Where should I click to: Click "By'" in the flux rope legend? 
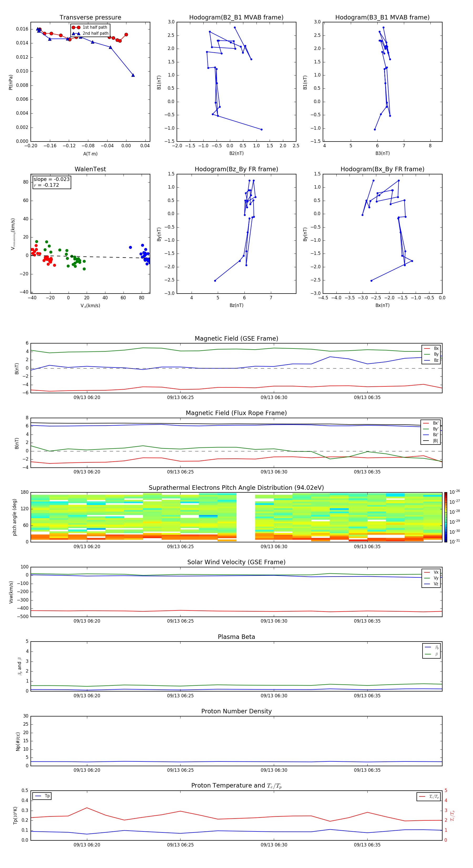pos(431,429)
